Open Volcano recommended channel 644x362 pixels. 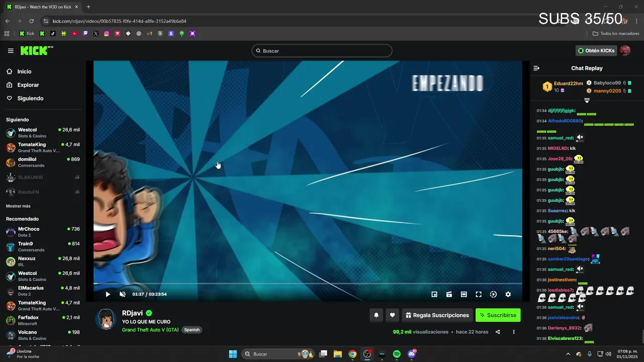[x=43, y=335]
